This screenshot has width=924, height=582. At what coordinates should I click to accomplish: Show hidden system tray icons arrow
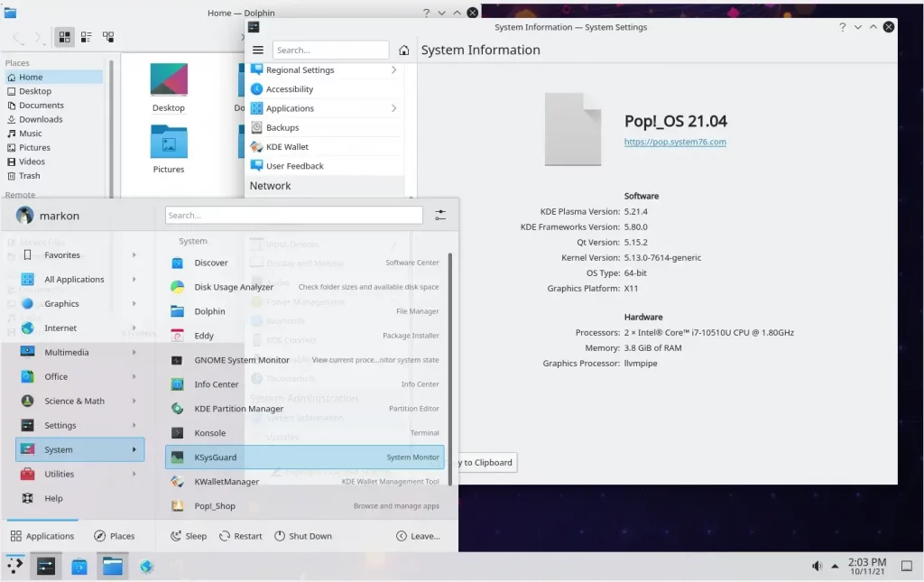coord(835,566)
